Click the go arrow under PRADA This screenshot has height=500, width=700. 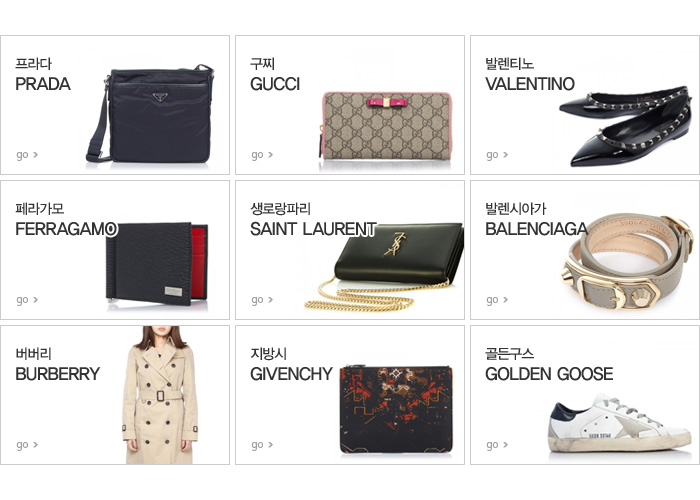click(27, 155)
